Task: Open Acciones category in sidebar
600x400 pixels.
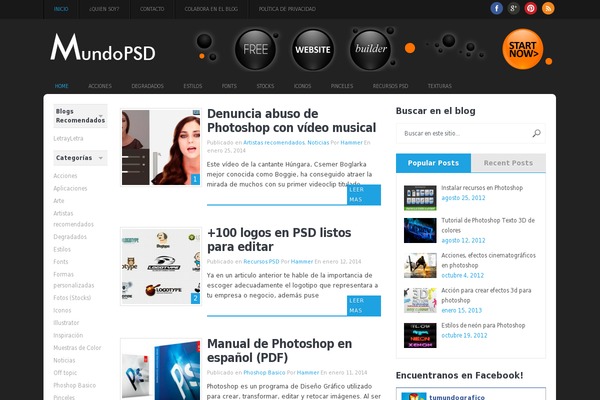Action: [x=65, y=176]
